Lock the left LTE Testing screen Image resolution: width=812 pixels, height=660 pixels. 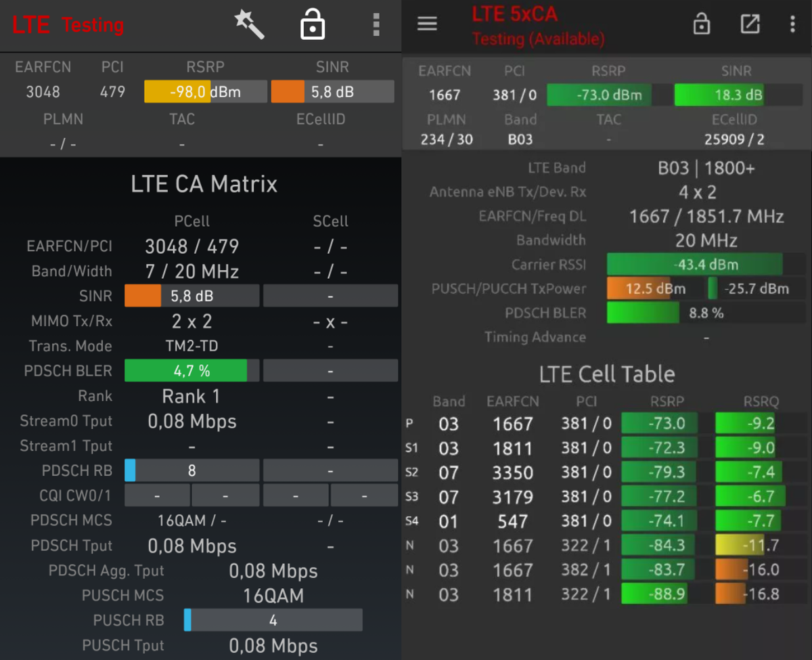point(312,24)
